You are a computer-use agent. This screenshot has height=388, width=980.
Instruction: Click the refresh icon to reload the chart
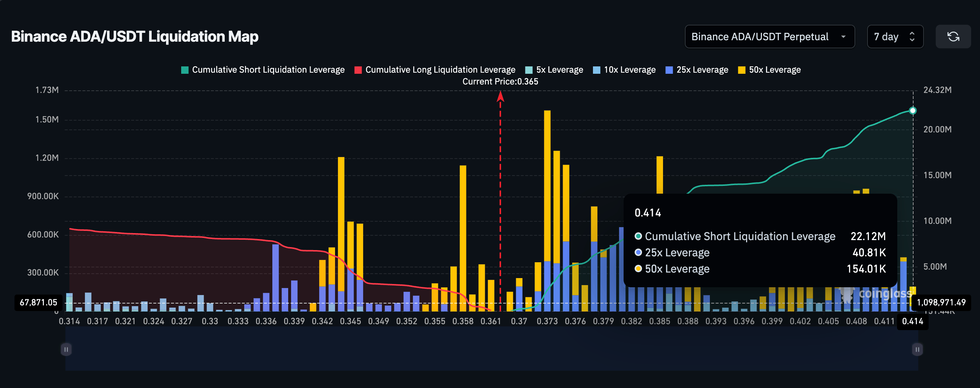coord(953,37)
